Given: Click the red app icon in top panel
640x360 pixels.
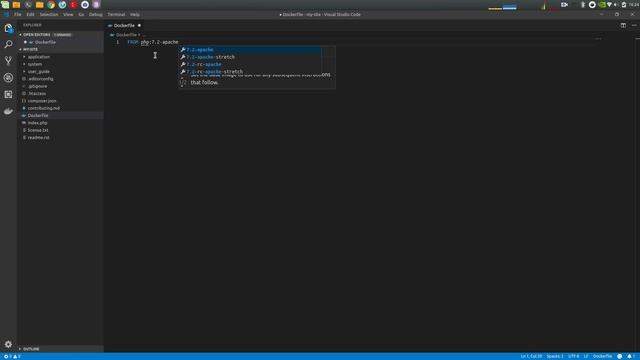Looking at the screenshot, I should [73, 4].
